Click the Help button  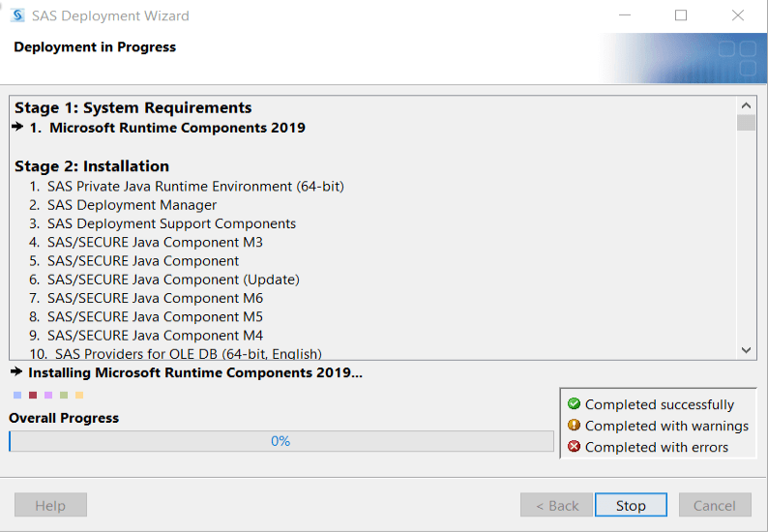coord(50,505)
